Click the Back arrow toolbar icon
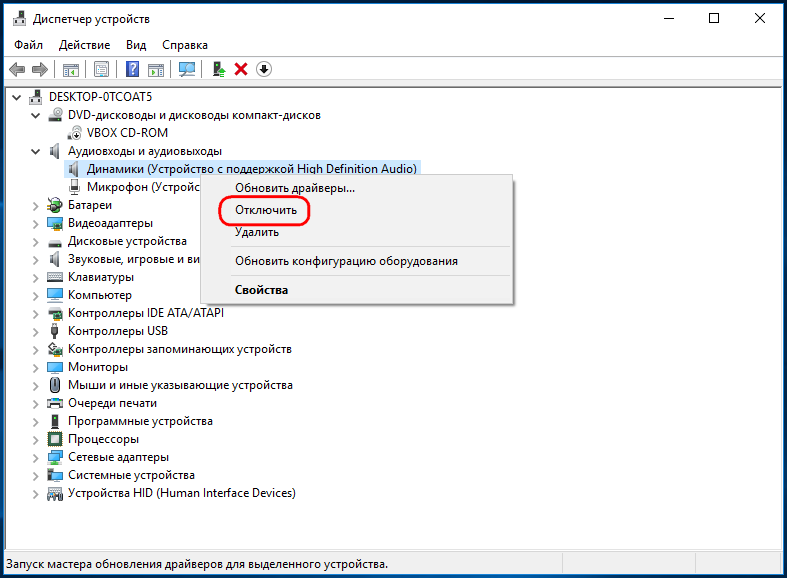 click(x=17, y=69)
